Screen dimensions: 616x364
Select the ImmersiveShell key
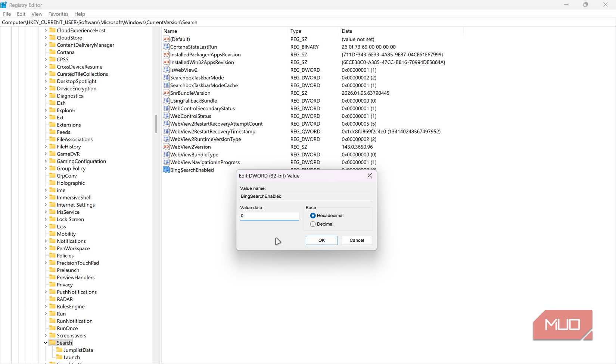coord(74,197)
